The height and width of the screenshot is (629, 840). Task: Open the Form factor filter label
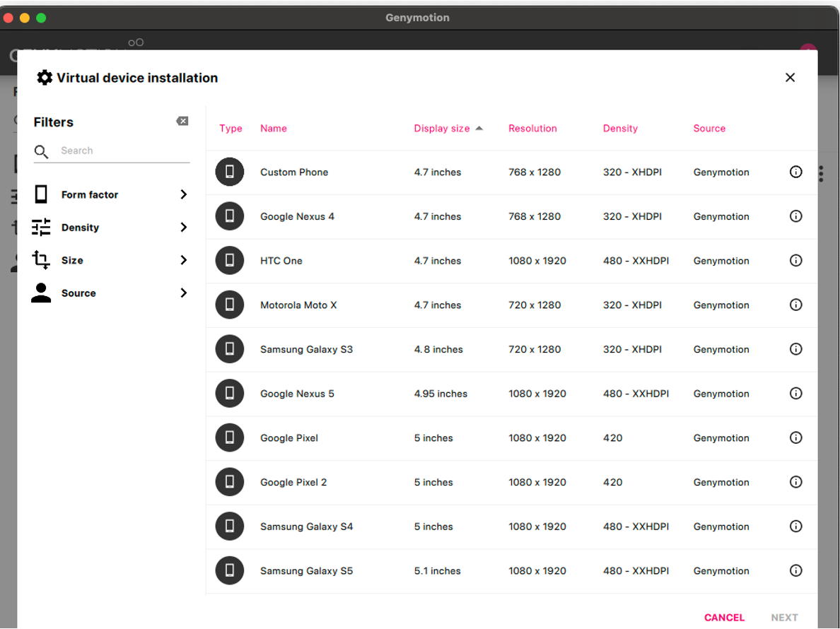[x=90, y=195]
